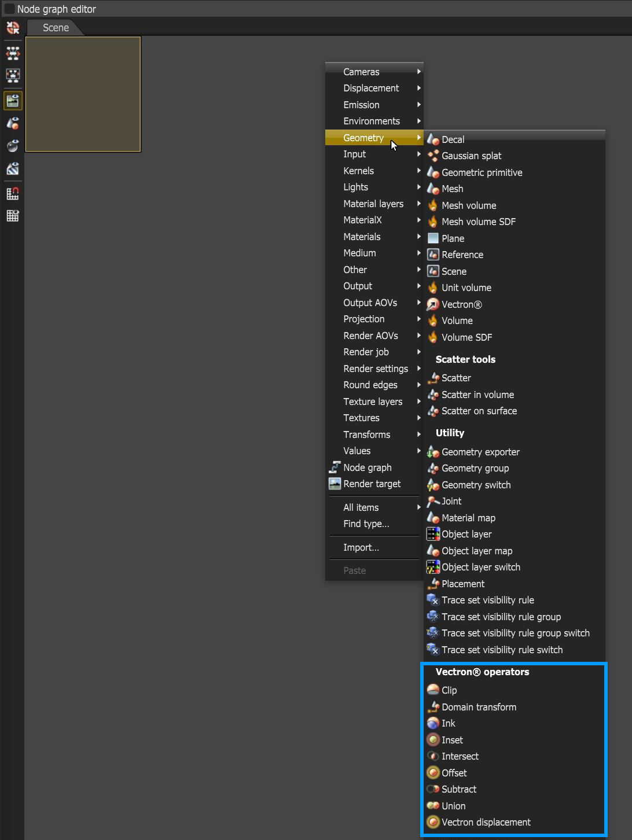Click the Ink operator icon
632x840 pixels.
pos(433,723)
